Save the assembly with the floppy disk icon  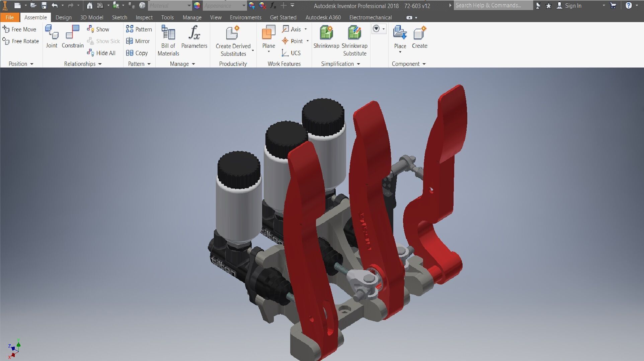pos(44,5)
